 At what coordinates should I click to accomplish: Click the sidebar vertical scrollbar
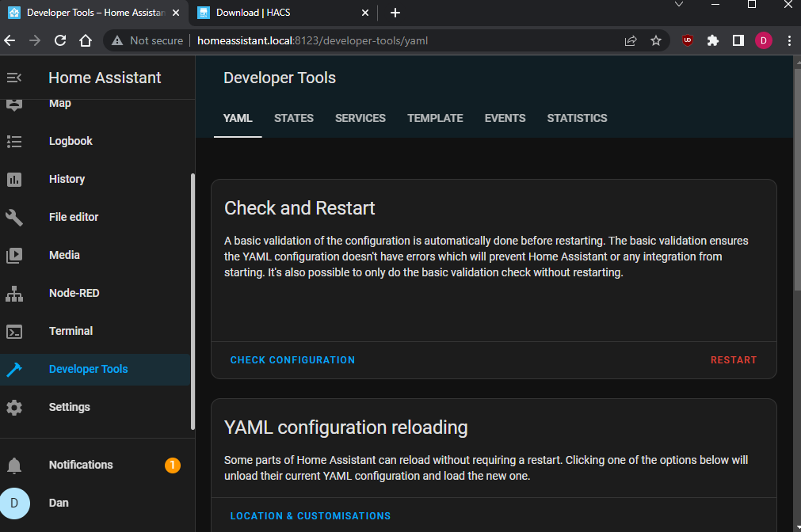tap(193, 301)
